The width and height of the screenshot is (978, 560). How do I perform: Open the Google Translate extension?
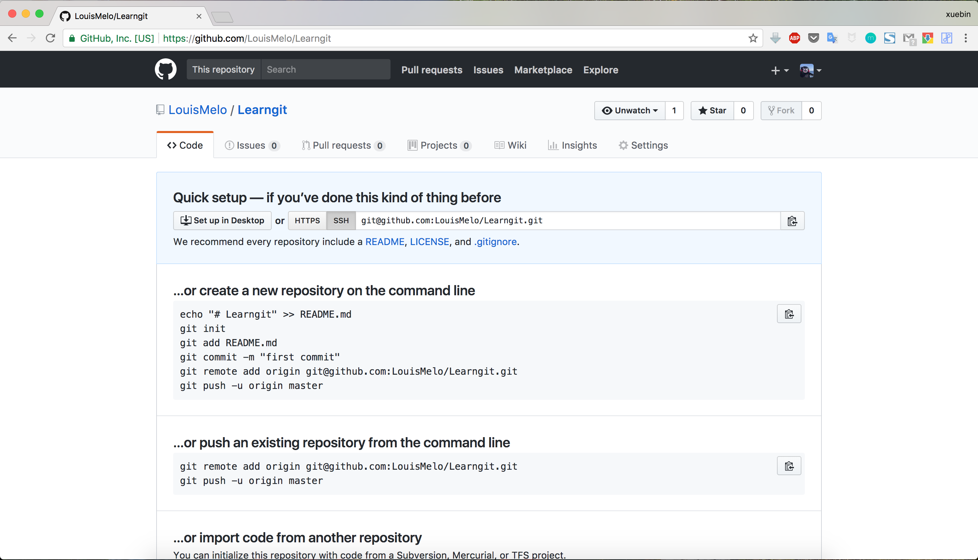pos(832,38)
